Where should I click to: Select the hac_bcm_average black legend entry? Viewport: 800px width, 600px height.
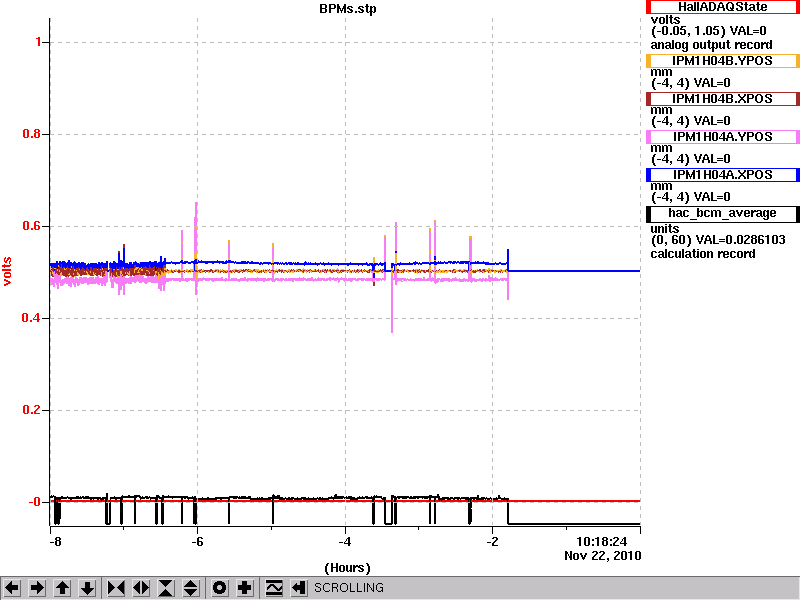[722, 213]
